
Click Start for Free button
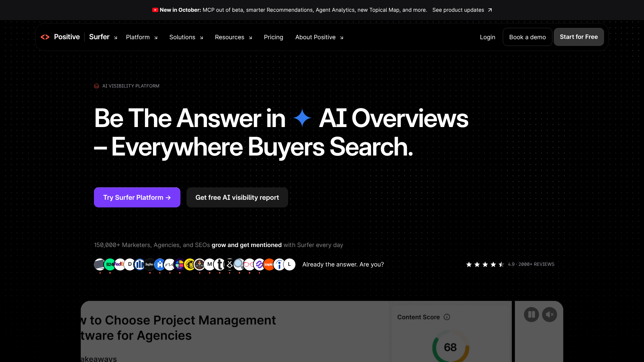coord(579,37)
